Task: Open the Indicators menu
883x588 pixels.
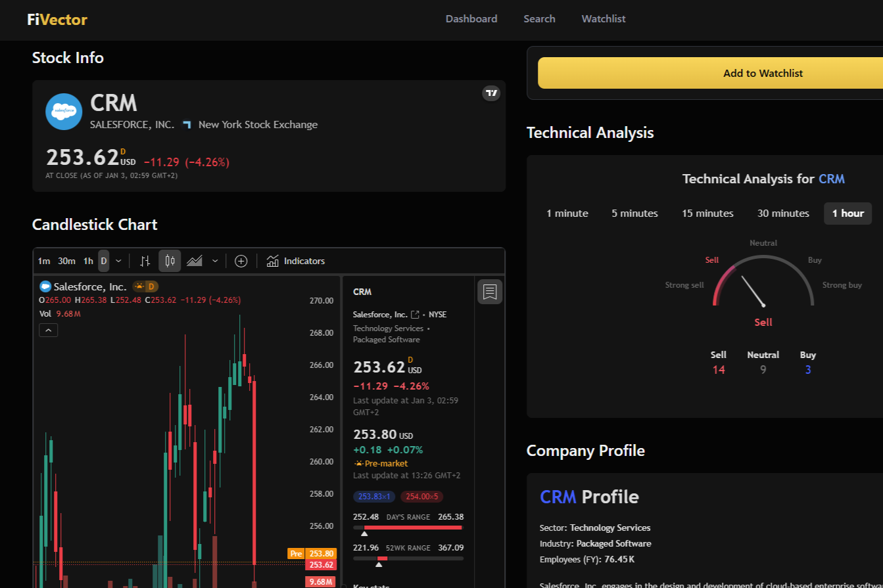Action: [296, 261]
